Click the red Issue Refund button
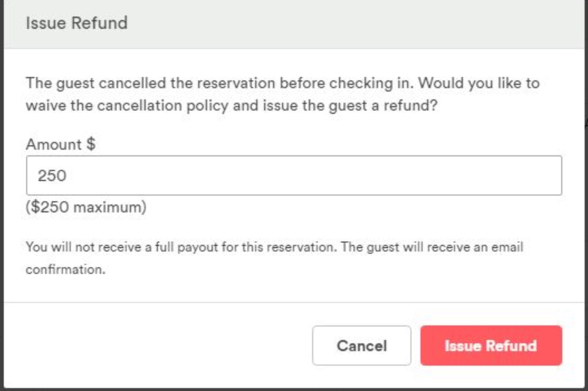This screenshot has width=588, height=391. (x=491, y=345)
